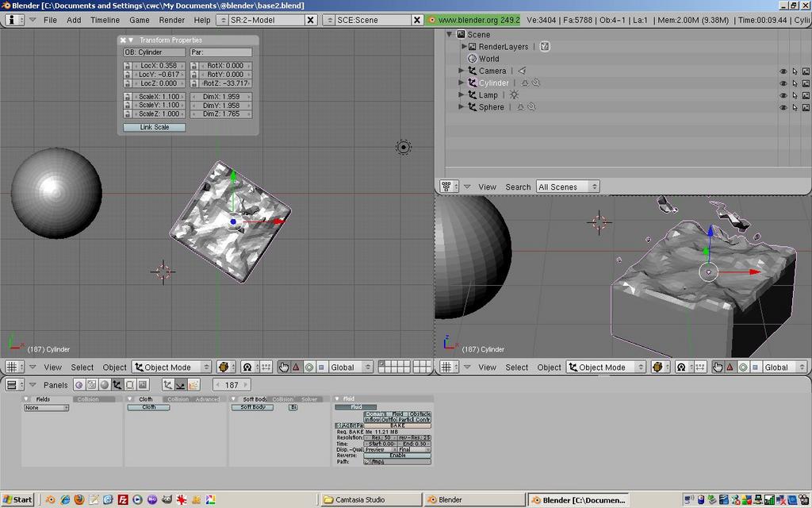The height and width of the screenshot is (508, 812).
Task: Click Cylinder modifier wrench icon in outliner
Action: point(536,83)
